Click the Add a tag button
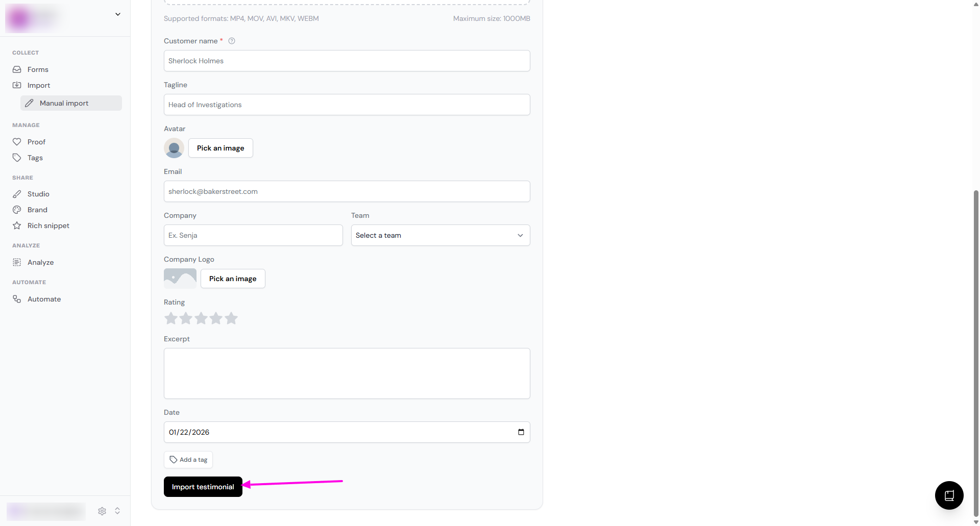The height and width of the screenshot is (526, 980). [x=188, y=460]
